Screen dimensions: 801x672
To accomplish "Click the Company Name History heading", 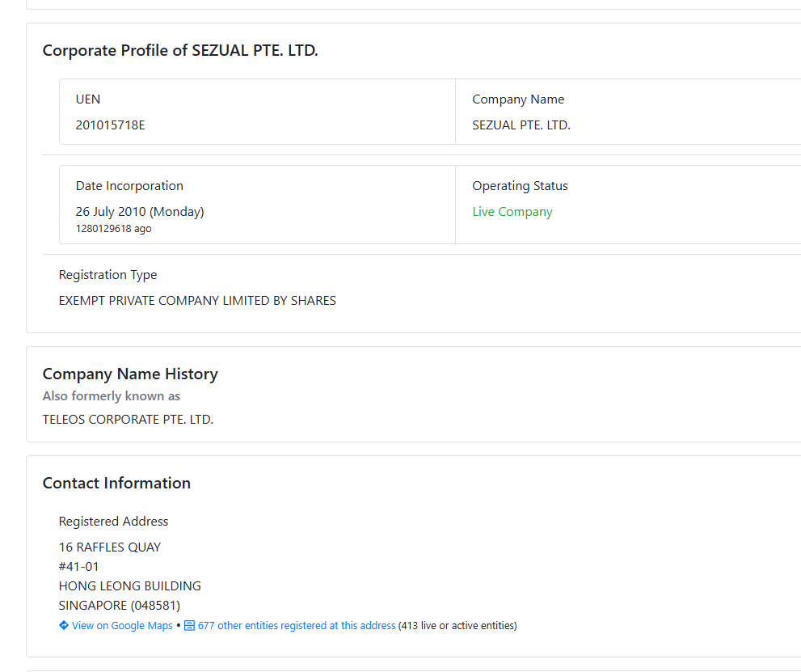I will pos(130,374).
